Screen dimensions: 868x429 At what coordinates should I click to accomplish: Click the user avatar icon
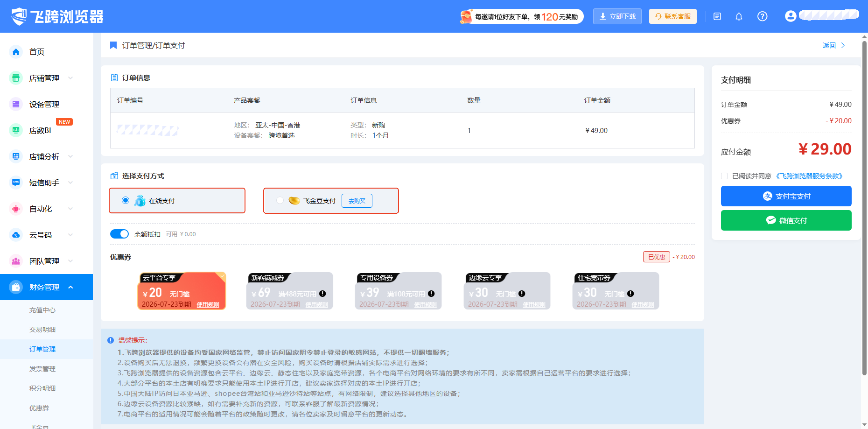click(791, 16)
